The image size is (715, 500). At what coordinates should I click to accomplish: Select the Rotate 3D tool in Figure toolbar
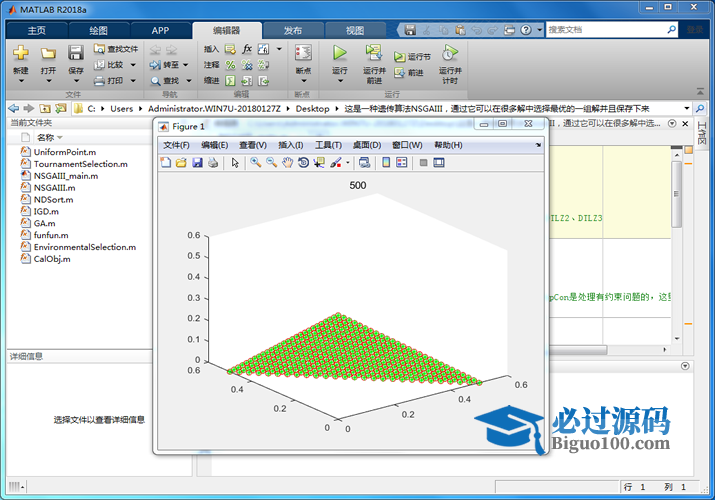tap(303, 162)
